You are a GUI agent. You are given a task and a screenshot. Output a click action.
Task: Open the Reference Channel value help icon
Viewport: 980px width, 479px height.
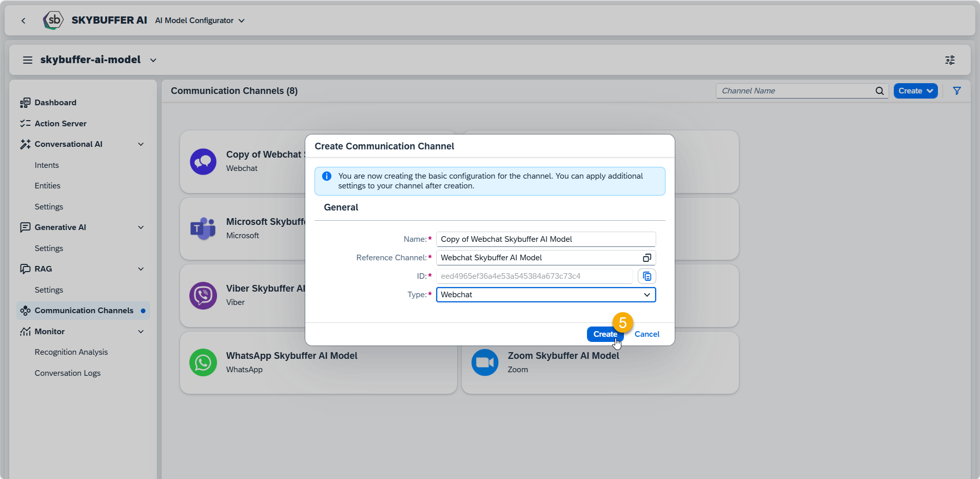coord(647,258)
